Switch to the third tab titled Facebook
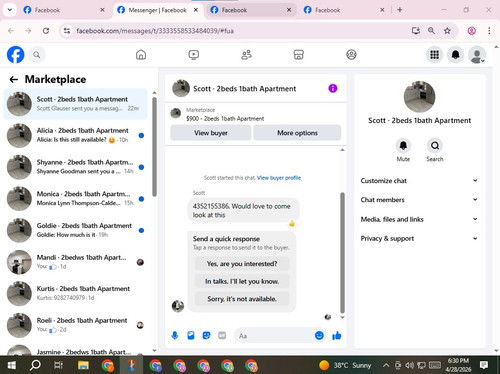This screenshot has height=374, width=500. coord(250,10)
